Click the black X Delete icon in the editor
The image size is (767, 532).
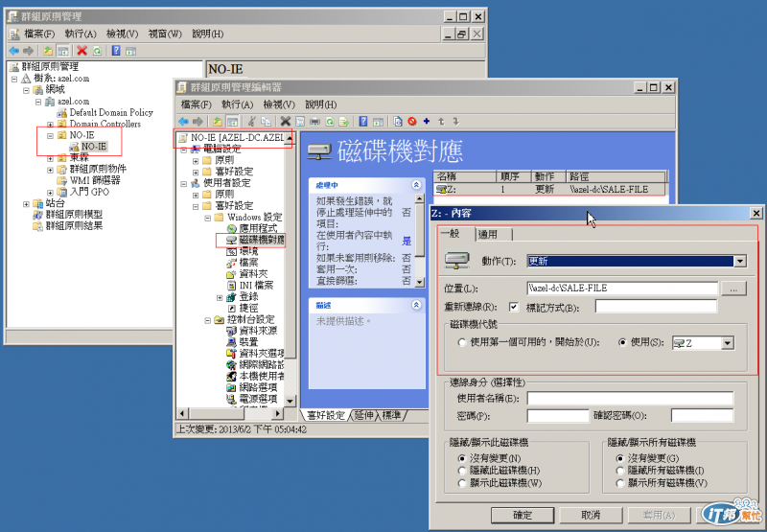[286, 122]
